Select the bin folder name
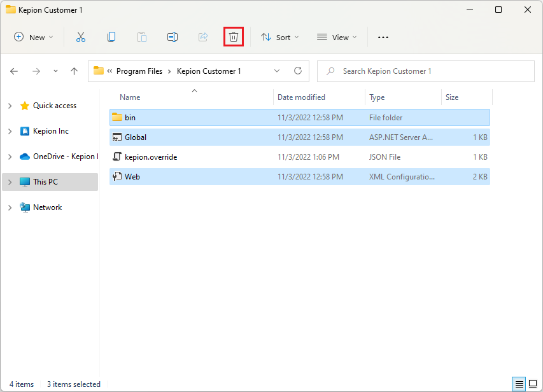Screen dimensions: 543x392 tap(130, 117)
